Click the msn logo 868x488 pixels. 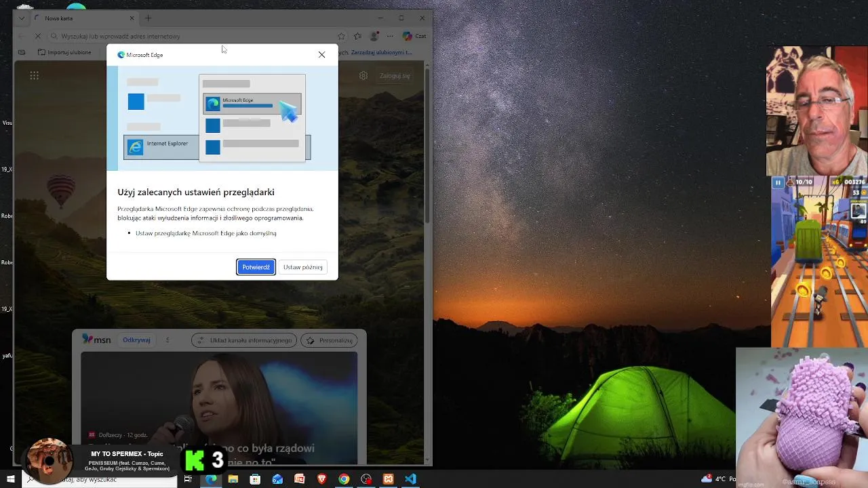(x=96, y=340)
